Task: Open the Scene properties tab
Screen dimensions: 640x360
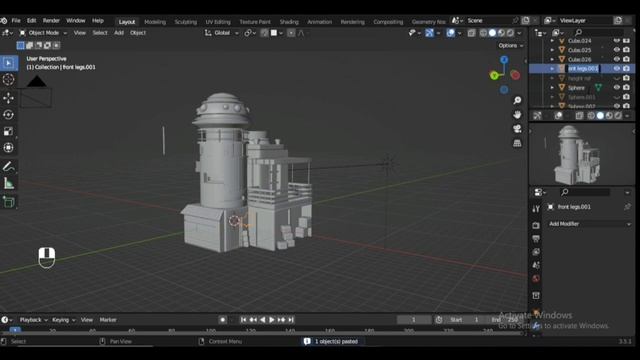Action: coord(536,266)
